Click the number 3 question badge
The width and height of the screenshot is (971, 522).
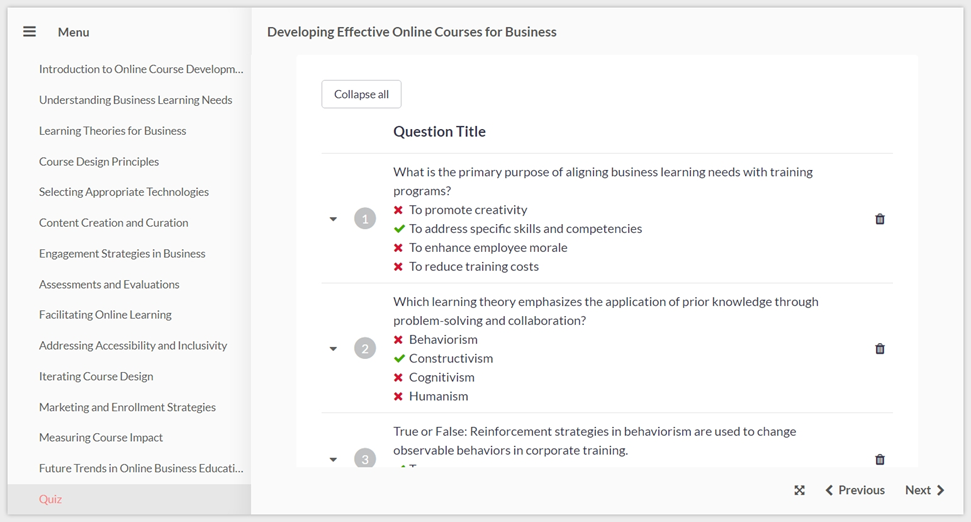365,459
